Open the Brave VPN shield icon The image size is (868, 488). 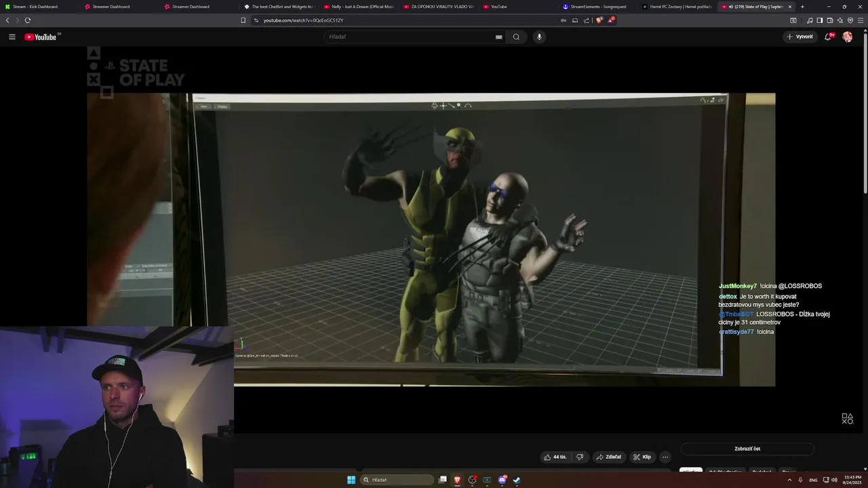850,20
